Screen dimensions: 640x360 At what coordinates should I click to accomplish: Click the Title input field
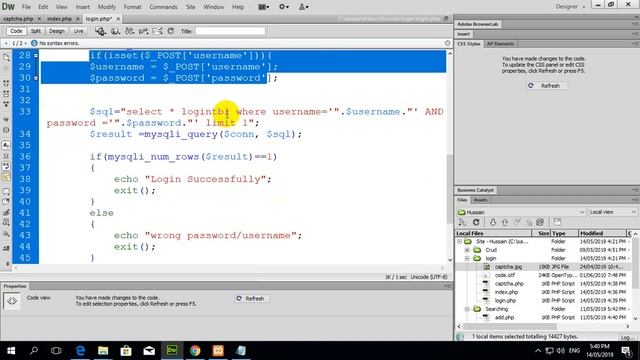click(x=230, y=31)
